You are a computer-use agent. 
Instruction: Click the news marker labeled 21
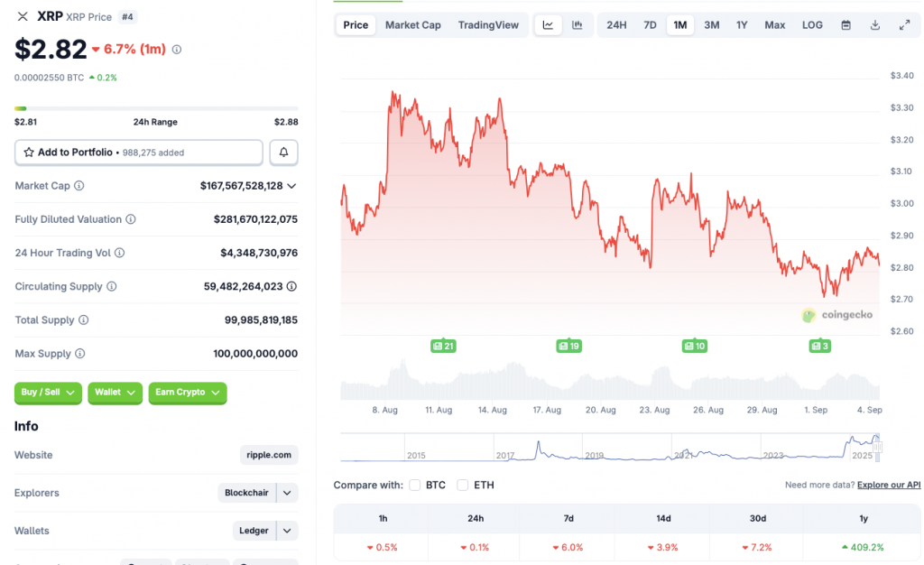coord(443,346)
